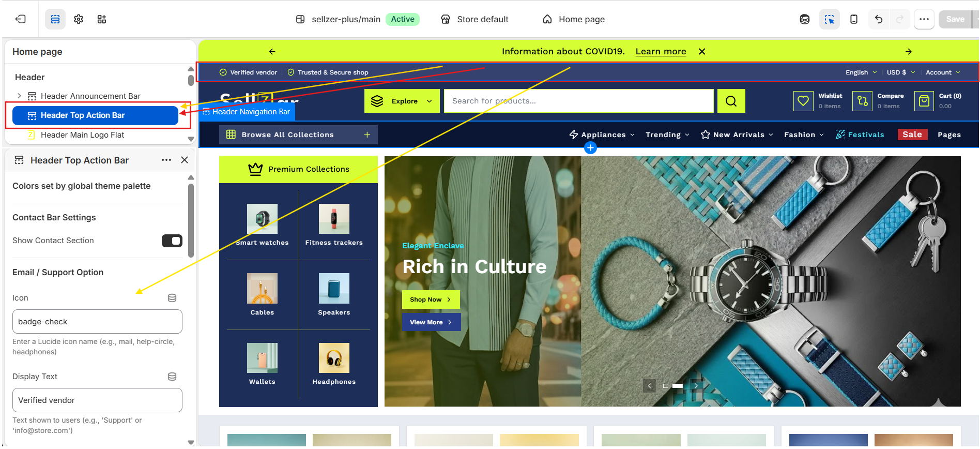This screenshot has height=449, width=980.
Task: Open theme settings gear icon
Action: click(79, 19)
